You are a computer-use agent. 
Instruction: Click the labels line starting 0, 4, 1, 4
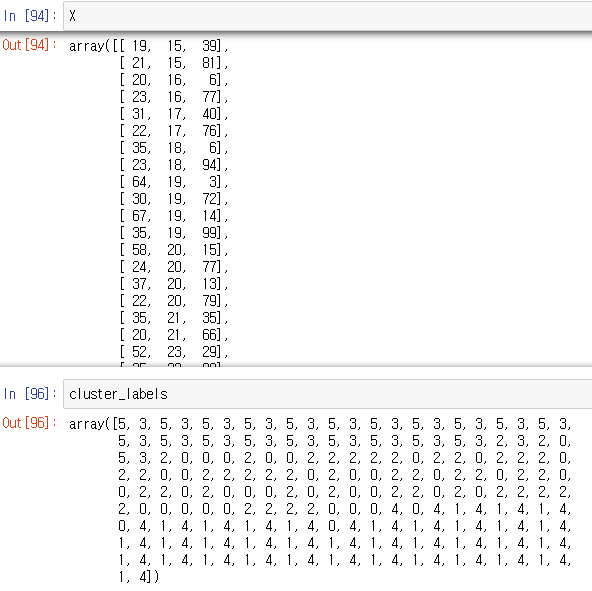(x=344, y=526)
